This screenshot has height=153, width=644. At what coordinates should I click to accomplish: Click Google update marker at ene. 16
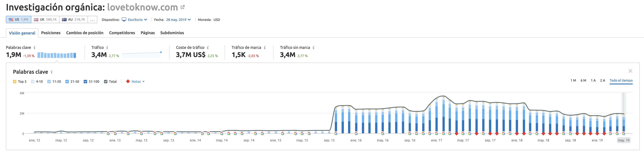coord(356,134)
